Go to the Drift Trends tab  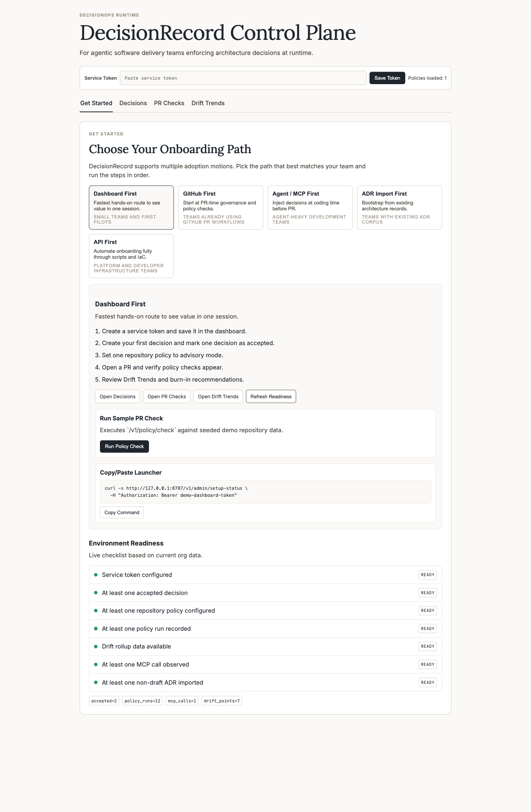[x=208, y=103]
